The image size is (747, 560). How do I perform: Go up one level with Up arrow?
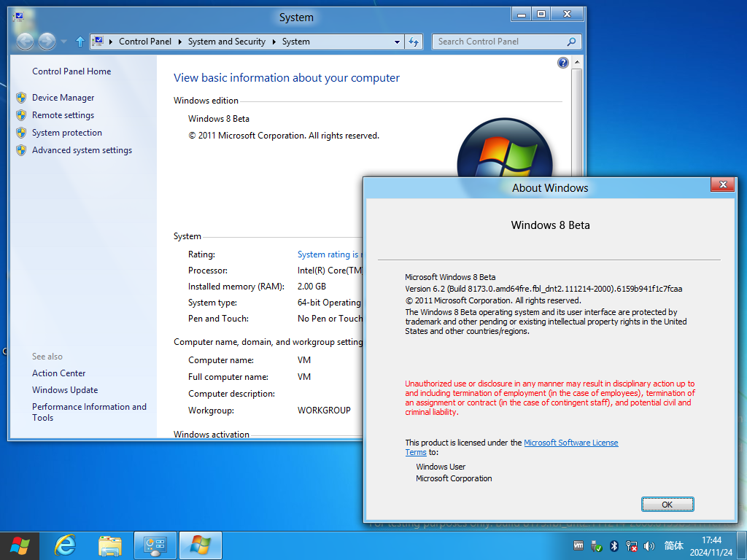point(80,42)
